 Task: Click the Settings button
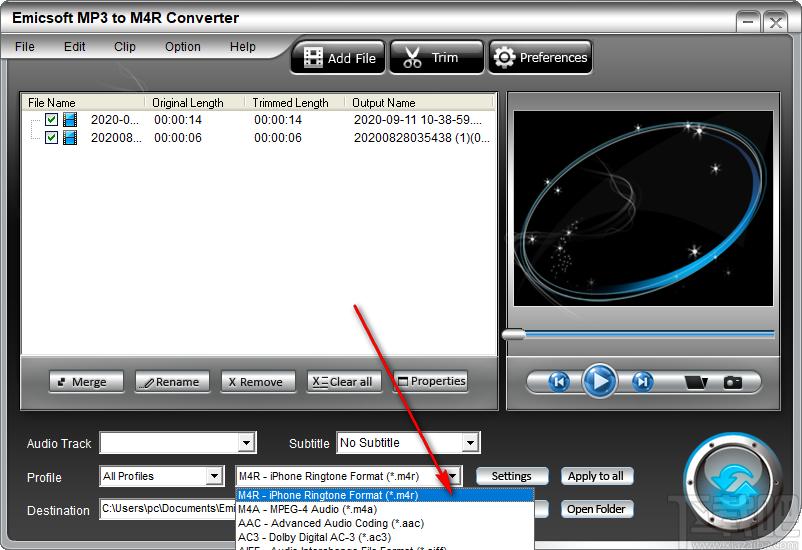coord(511,476)
